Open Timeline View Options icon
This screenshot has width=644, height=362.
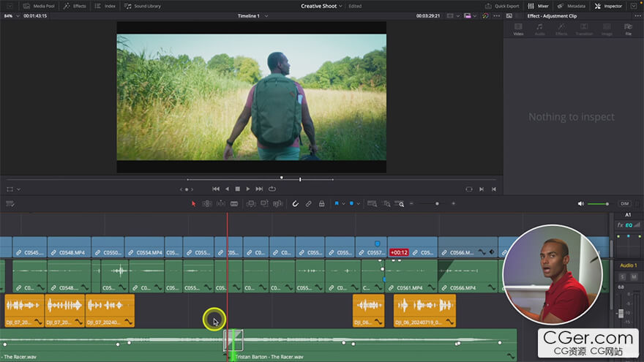(x=10, y=203)
